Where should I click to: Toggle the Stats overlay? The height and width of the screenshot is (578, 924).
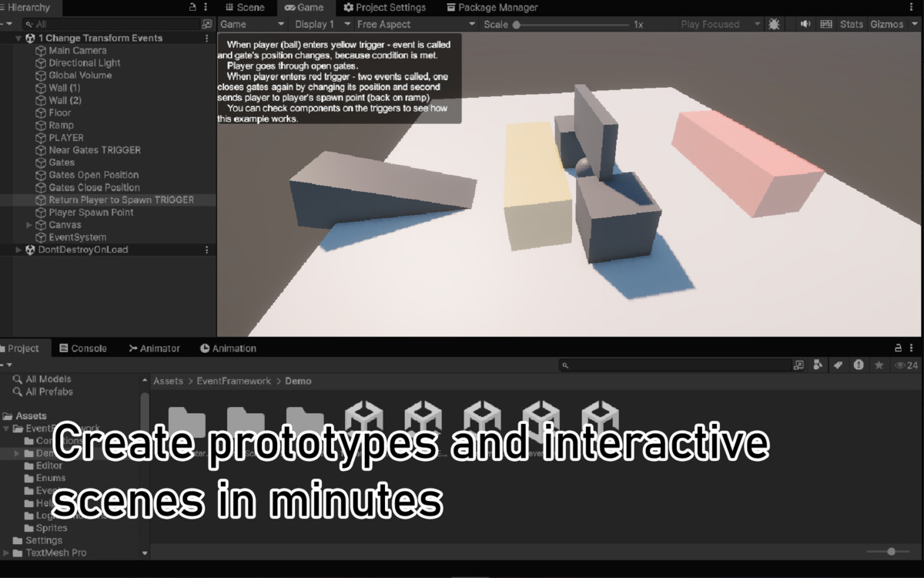(851, 24)
